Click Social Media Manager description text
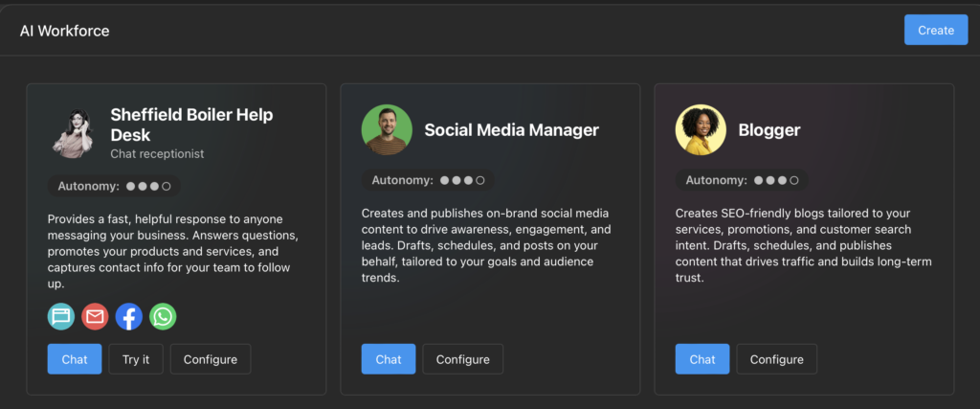 pos(486,245)
